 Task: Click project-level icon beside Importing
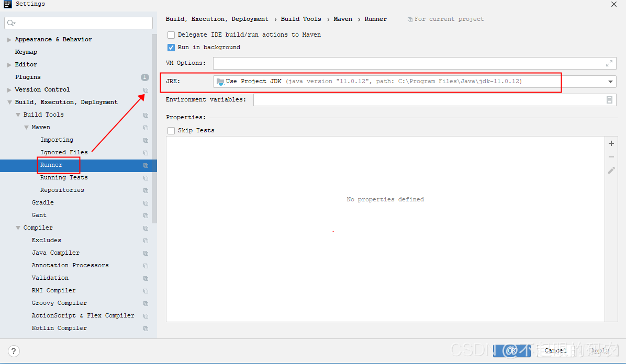coord(146,141)
